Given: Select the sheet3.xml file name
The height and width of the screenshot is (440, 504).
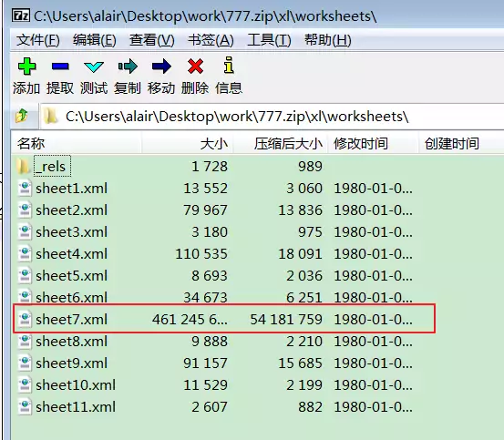Looking at the screenshot, I should [x=71, y=232].
